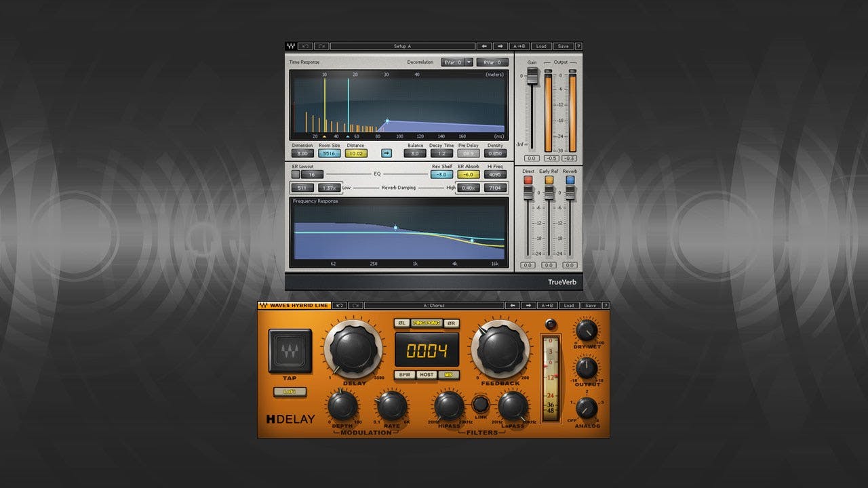The height and width of the screenshot is (488, 868).
Task: Redo the change in the TrueVerb toolbar
Action: coord(321,46)
